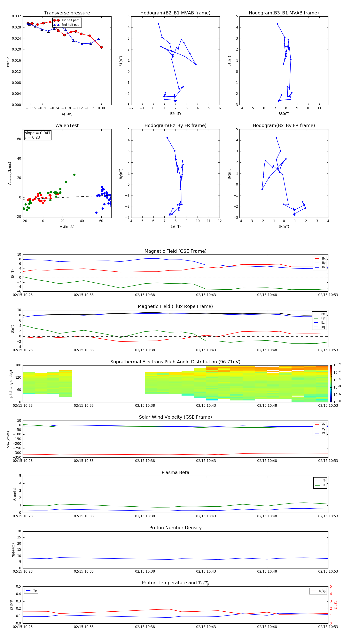
Task: Click the 'r = 0.23' annotation
Action: [33, 137]
